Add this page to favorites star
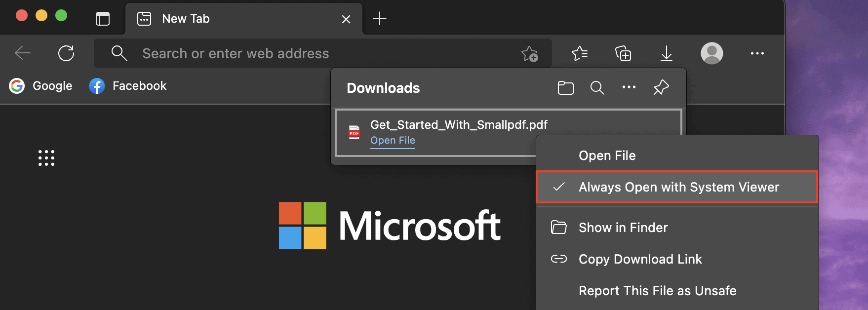This screenshot has height=310, width=868. pyautogui.click(x=530, y=54)
